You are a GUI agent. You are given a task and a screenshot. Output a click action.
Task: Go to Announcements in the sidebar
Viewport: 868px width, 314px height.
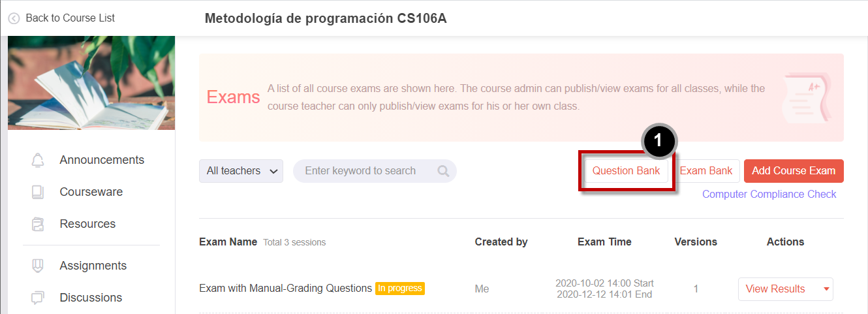pyautogui.click(x=102, y=160)
